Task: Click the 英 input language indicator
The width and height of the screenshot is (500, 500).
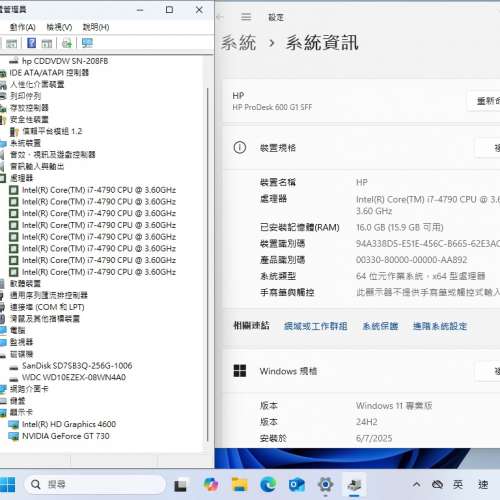Action: point(458,484)
